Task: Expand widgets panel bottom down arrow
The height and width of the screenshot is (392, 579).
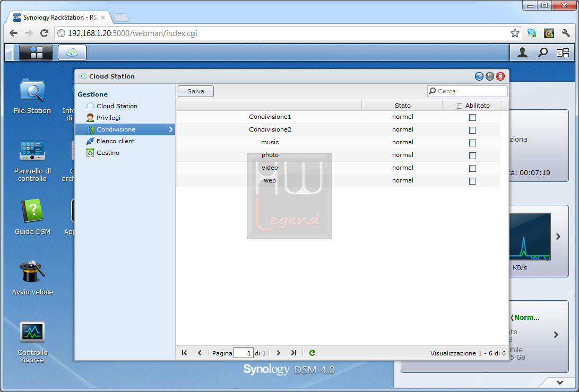Action: (560, 382)
